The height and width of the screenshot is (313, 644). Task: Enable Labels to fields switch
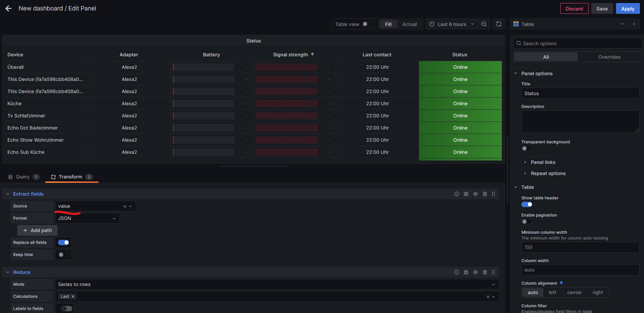67,309
